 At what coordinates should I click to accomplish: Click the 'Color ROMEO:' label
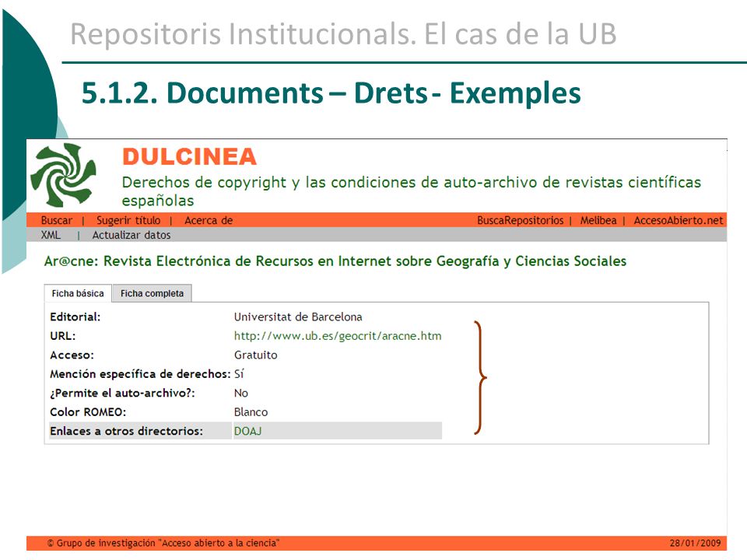coord(88,412)
